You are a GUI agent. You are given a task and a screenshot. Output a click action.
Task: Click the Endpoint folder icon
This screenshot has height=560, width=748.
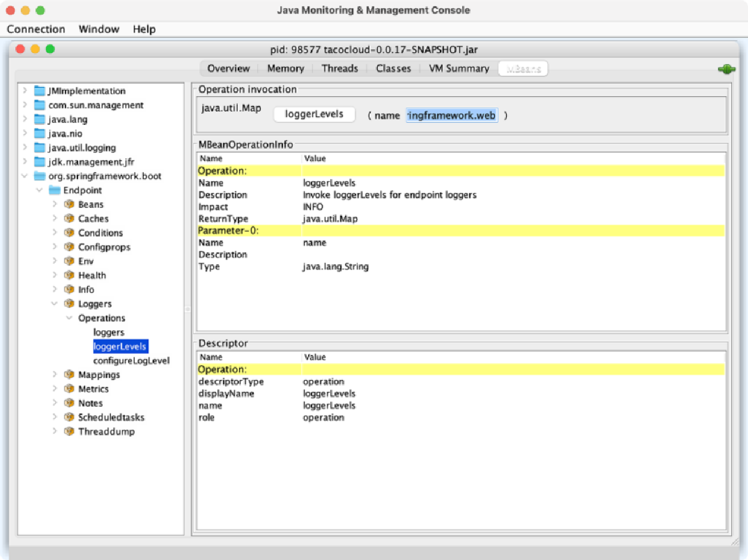(54, 190)
